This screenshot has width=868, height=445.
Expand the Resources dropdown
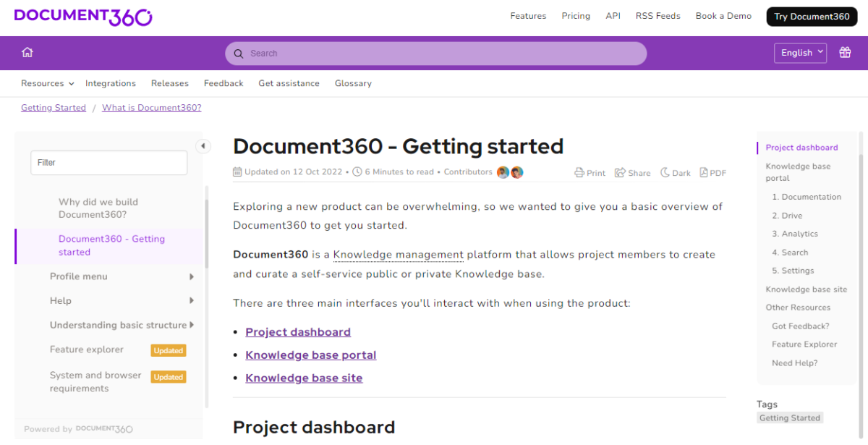47,83
